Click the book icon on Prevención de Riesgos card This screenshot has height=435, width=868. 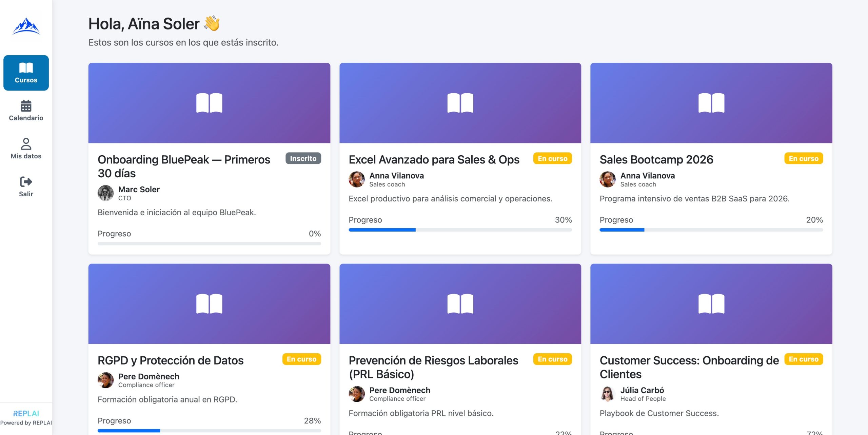click(460, 303)
